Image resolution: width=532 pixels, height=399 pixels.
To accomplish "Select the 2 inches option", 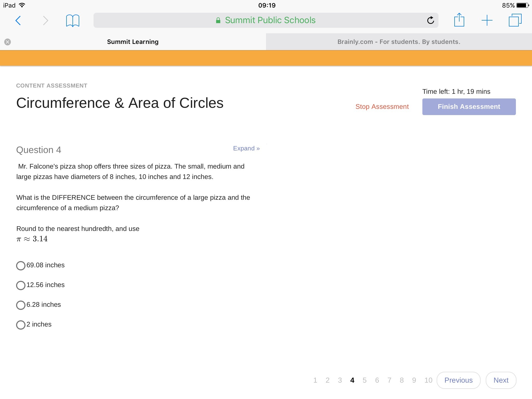I will (21, 325).
